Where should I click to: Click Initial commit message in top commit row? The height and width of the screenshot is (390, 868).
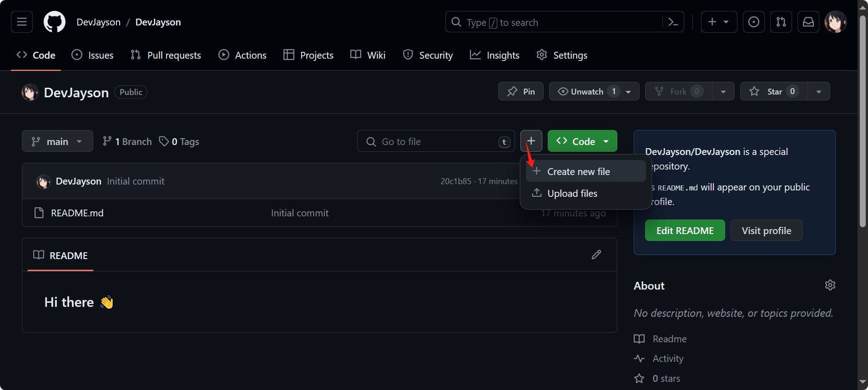[x=136, y=181]
